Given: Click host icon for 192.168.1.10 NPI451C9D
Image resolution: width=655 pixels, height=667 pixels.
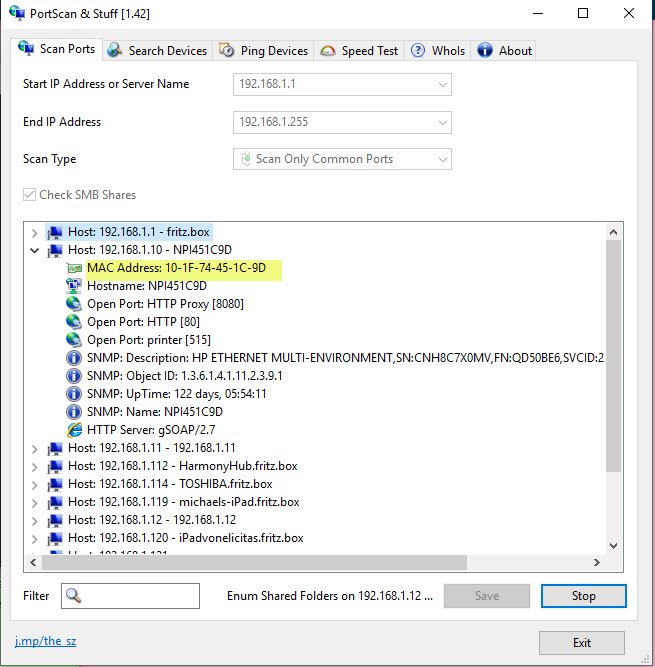Looking at the screenshot, I should 55,250.
